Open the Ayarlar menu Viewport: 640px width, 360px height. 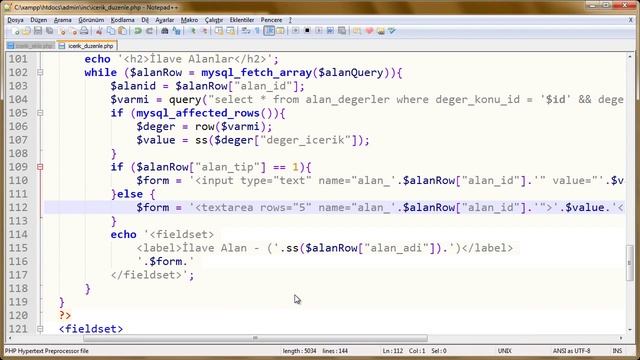pyautogui.click(x=164, y=20)
